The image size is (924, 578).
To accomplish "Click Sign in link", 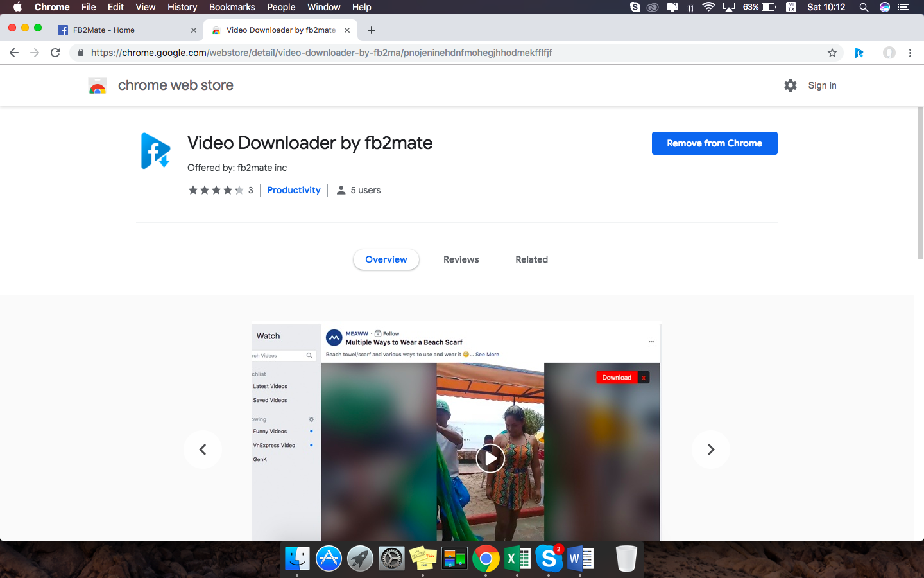I will point(822,85).
